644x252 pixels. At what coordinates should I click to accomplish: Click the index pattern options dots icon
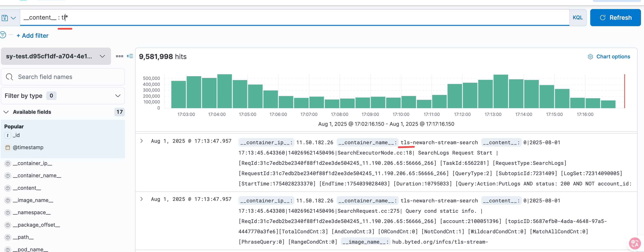pyautogui.click(x=120, y=56)
